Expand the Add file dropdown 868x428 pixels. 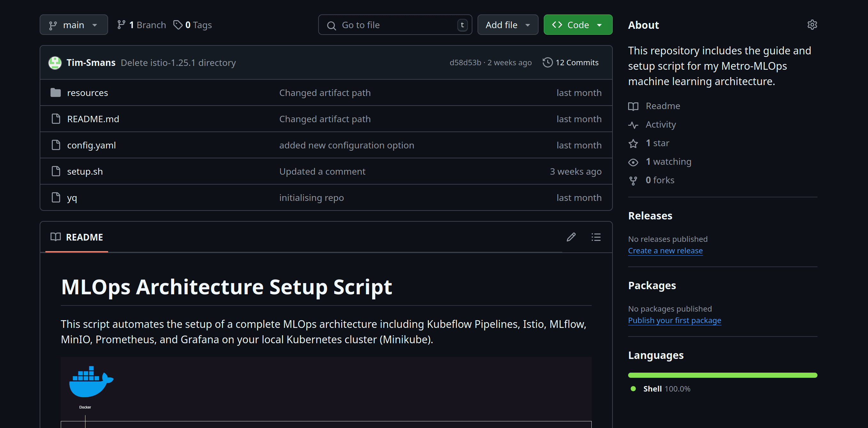click(508, 25)
